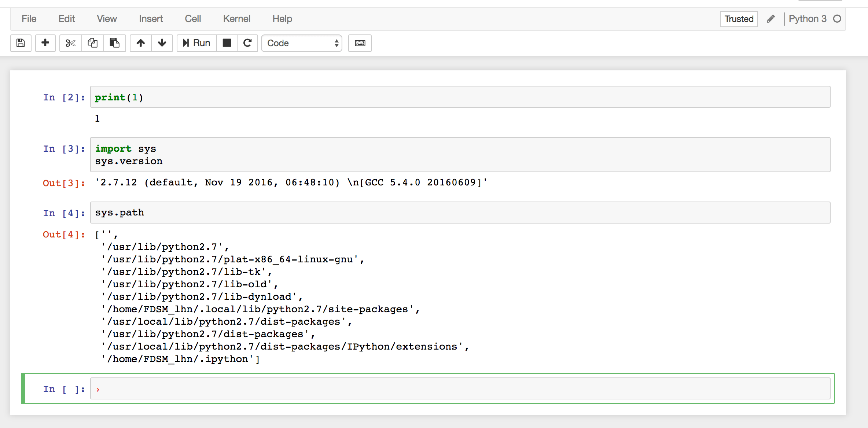868x428 pixels.
Task: Open the command palette keyboard icon
Action: pos(360,43)
